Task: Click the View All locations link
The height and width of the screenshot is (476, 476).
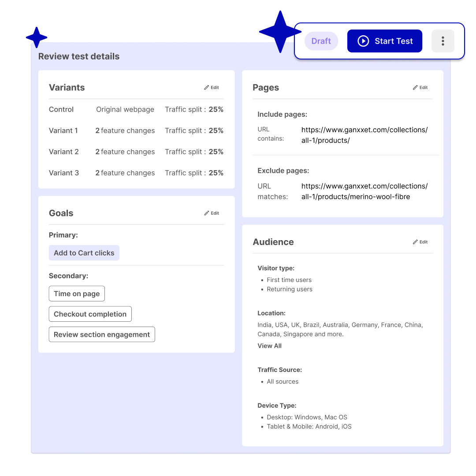Action: coord(269,346)
